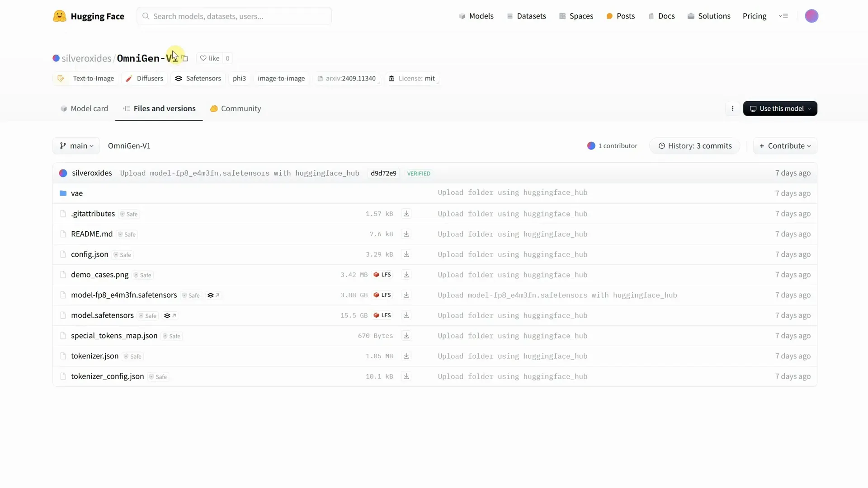Open safetensors viewer for model.safetensors
This screenshot has height=488, width=868.
[x=170, y=315]
